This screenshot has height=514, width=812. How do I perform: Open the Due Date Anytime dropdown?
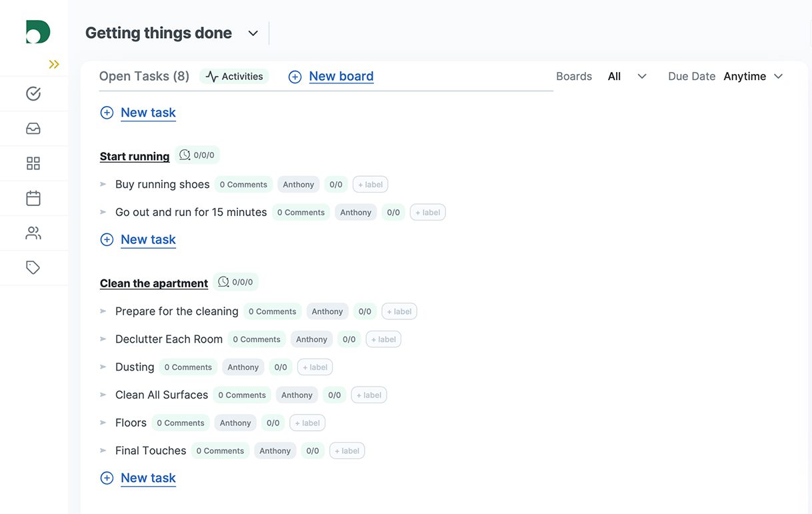(753, 76)
